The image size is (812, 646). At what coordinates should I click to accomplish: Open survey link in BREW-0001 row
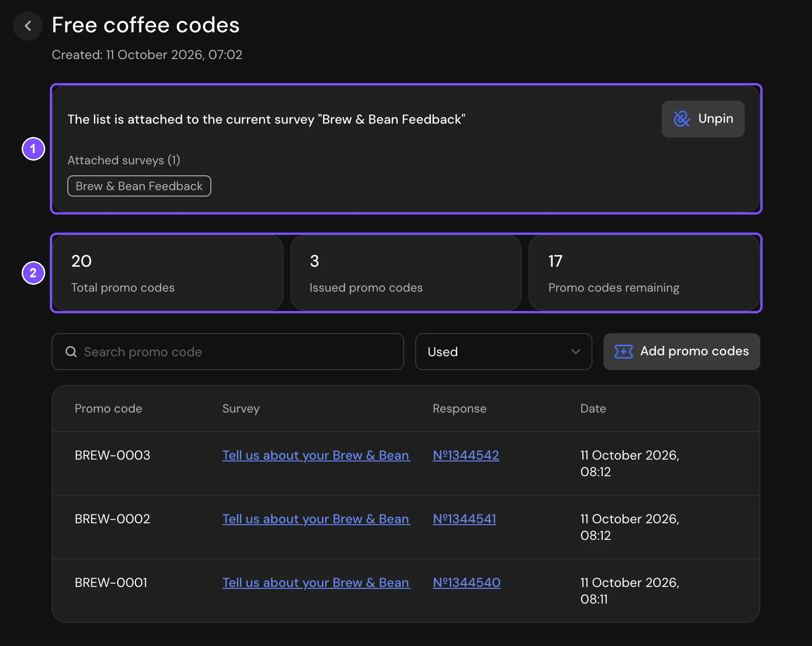coord(316,583)
